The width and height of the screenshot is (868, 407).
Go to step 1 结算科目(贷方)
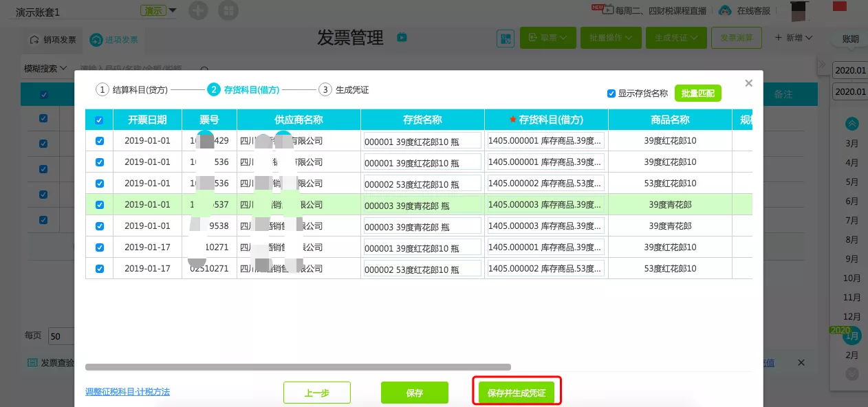click(133, 89)
